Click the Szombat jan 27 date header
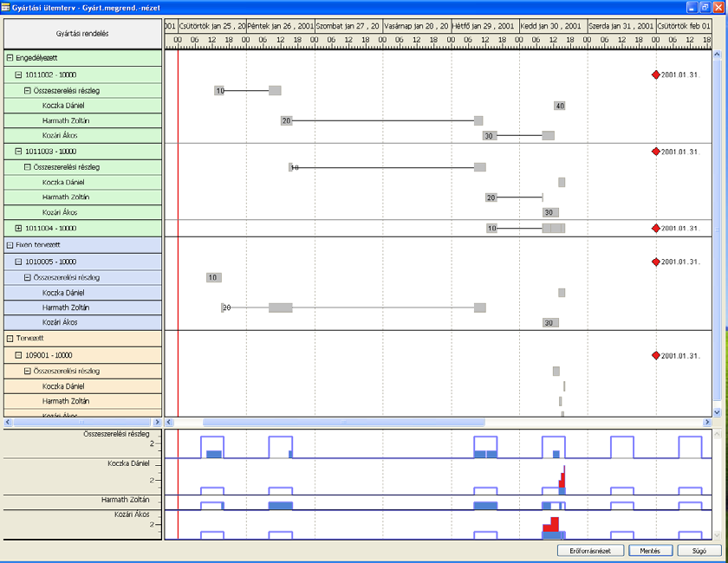 (348, 26)
